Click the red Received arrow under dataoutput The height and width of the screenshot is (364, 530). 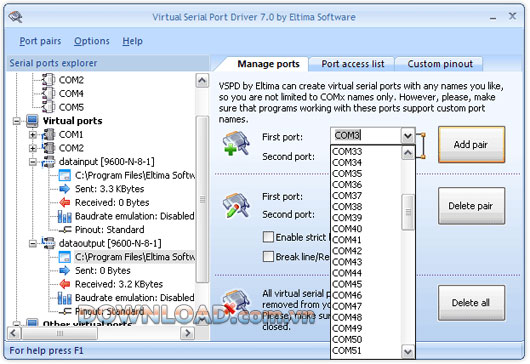tap(64, 284)
